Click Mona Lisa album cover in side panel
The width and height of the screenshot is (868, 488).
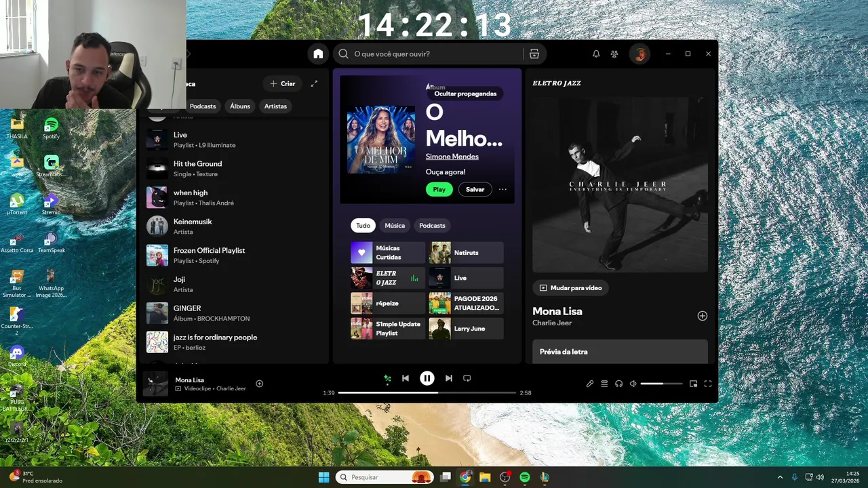coord(620,184)
